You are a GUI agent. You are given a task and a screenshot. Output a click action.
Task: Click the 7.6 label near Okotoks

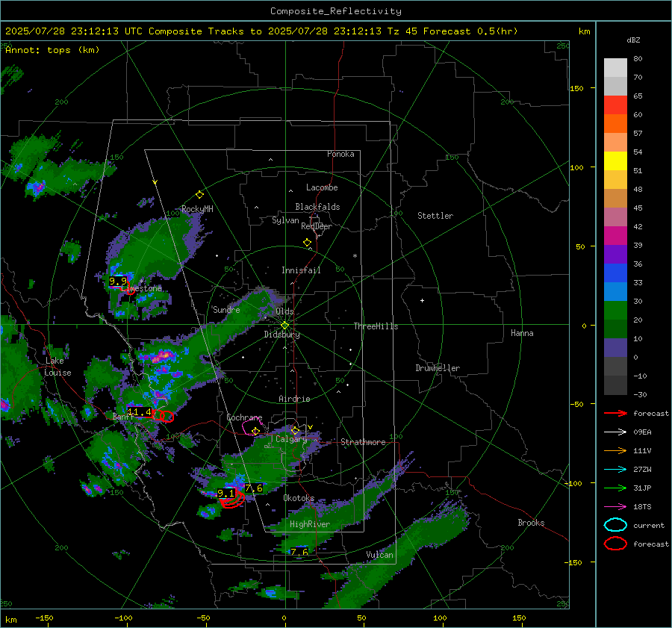click(254, 488)
